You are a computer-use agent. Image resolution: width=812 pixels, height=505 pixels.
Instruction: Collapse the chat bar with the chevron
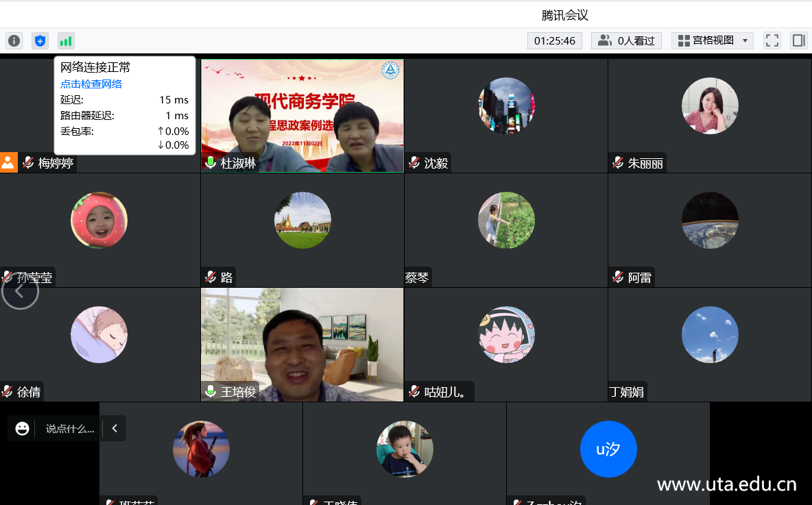click(115, 428)
